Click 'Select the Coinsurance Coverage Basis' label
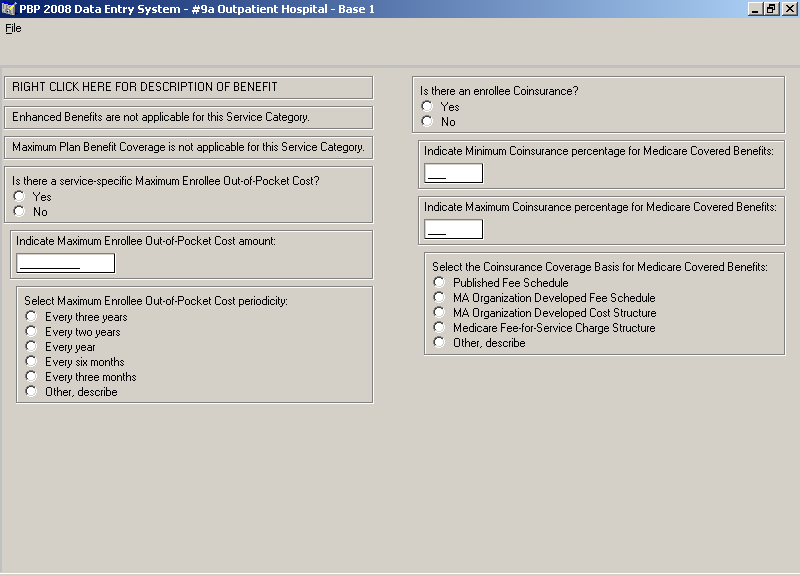 click(x=600, y=267)
